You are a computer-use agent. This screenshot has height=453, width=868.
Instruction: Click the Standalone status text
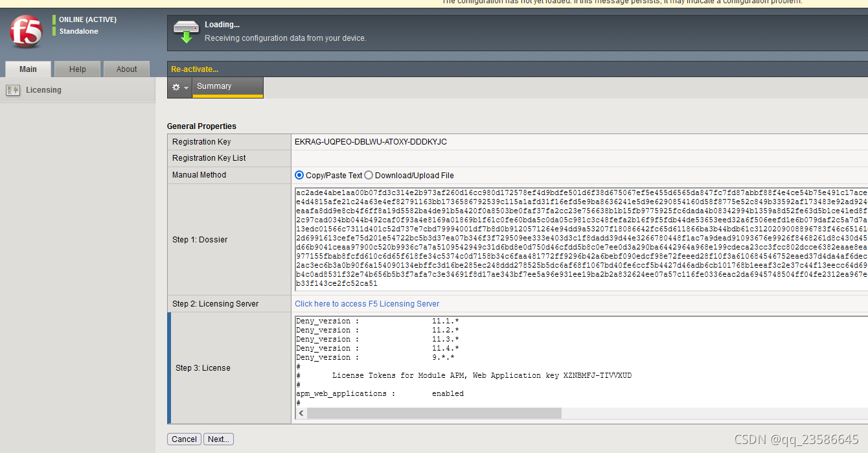click(x=78, y=31)
